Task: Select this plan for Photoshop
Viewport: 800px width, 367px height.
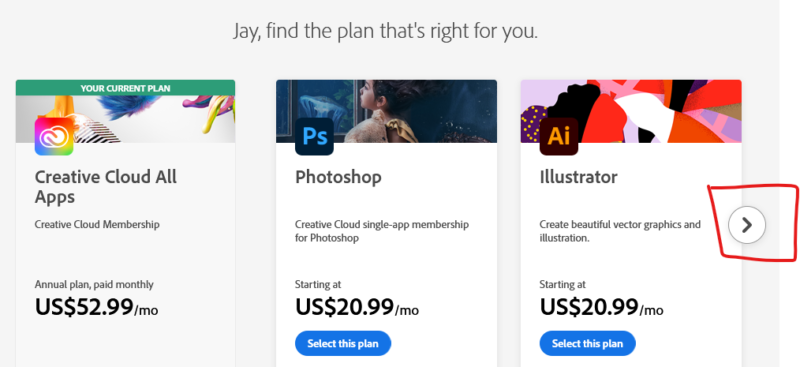Action: pos(343,344)
